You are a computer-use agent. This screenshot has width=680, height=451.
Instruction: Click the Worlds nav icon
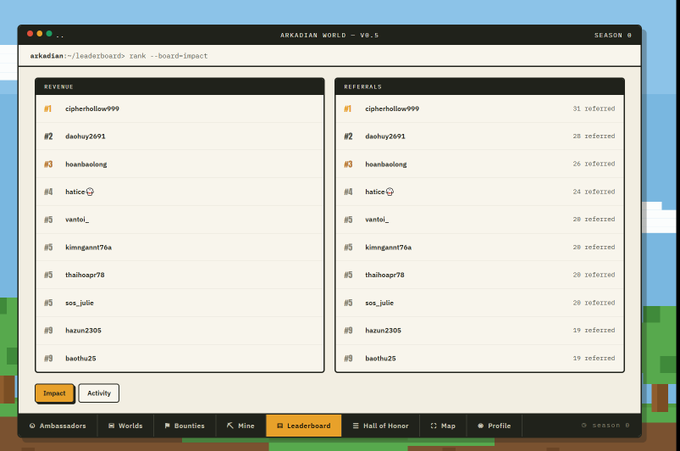(x=111, y=426)
